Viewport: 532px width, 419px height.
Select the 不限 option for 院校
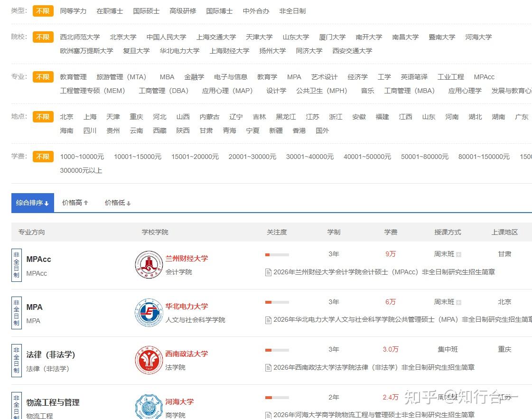click(x=43, y=37)
